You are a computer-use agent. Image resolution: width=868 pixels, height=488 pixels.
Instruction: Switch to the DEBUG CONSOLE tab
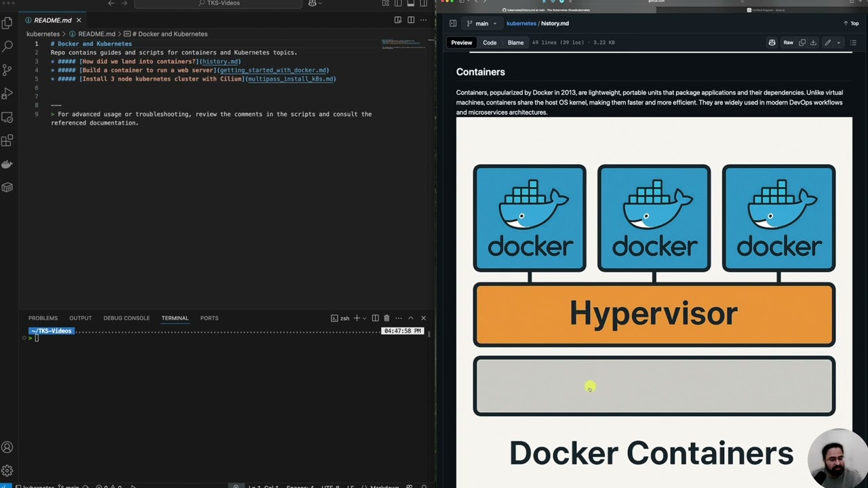coord(126,318)
